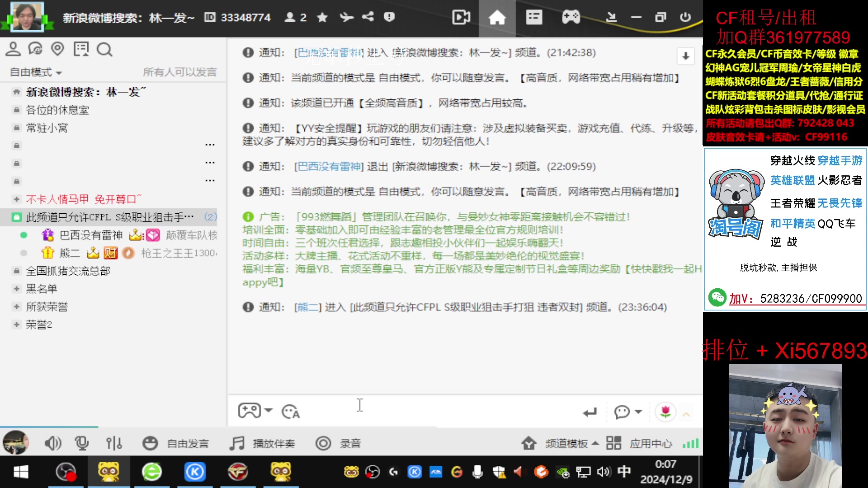
Task: Open the notice board icon in sidebar
Action: tap(81, 49)
